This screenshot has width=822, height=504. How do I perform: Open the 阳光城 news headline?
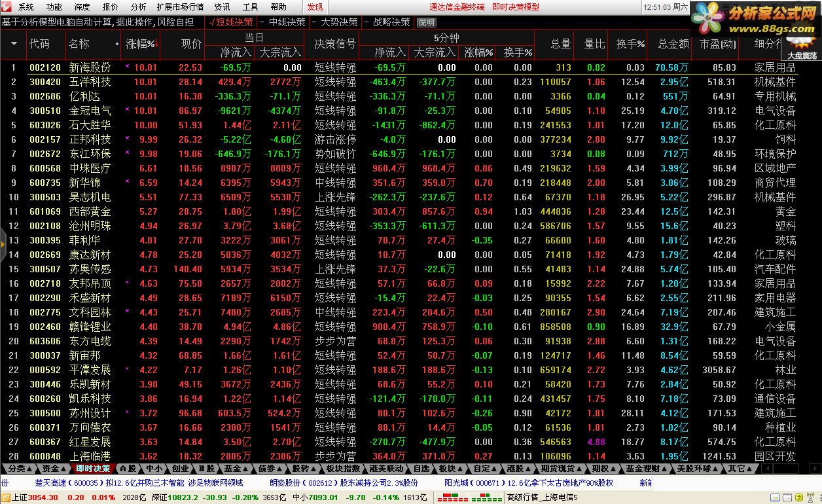point(529,483)
